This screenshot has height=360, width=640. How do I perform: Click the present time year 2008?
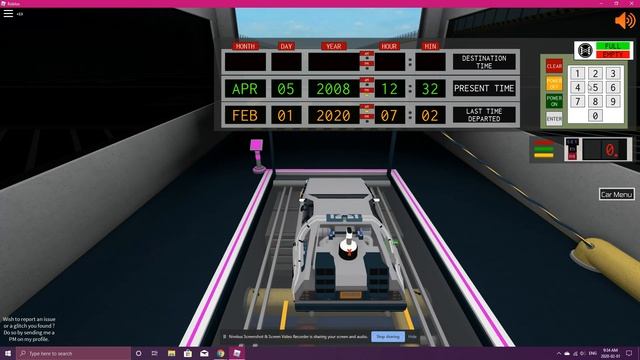point(333,89)
